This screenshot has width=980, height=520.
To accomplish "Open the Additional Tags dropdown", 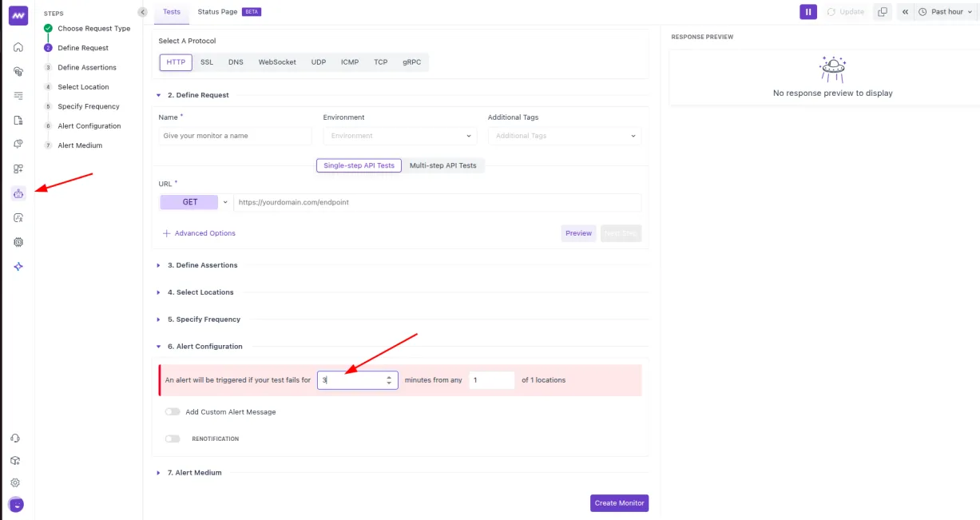I will coord(565,136).
